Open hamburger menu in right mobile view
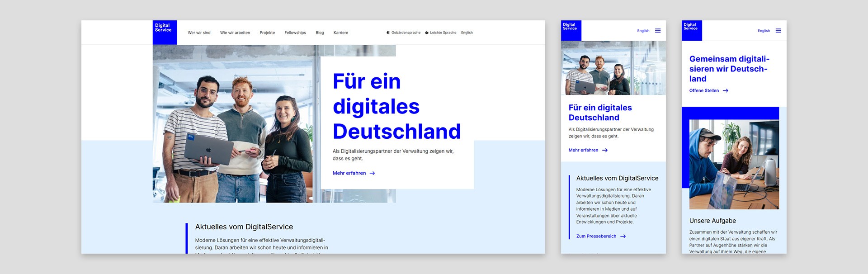868x274 pixels. [778, 31]
